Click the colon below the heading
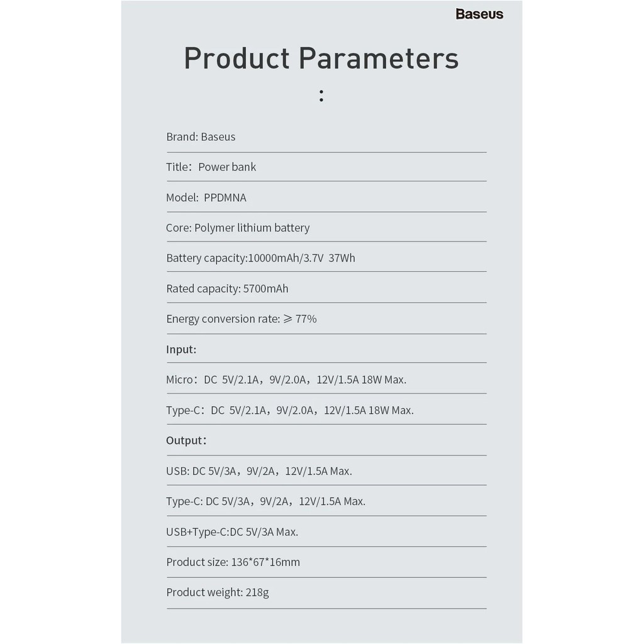Screen dimensions: 644x644 321,96
